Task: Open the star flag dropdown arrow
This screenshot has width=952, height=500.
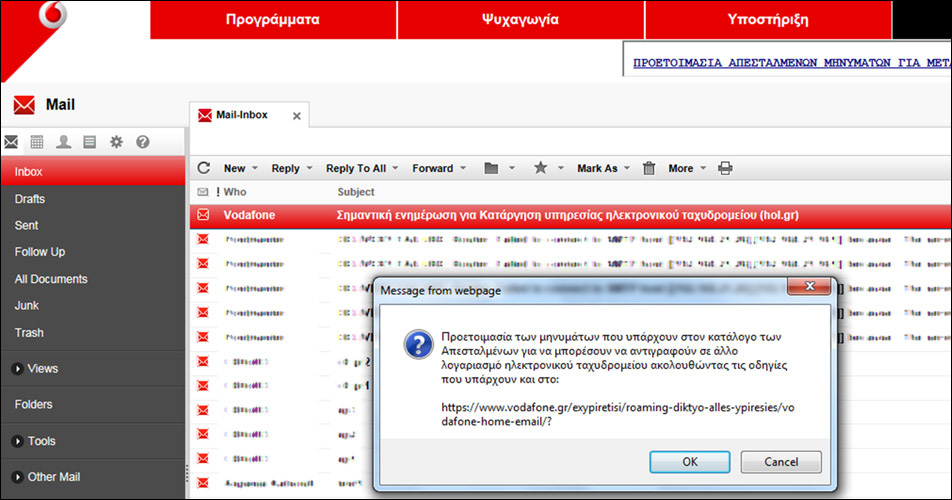Action: pyautogui.click(x=560, y=168)
